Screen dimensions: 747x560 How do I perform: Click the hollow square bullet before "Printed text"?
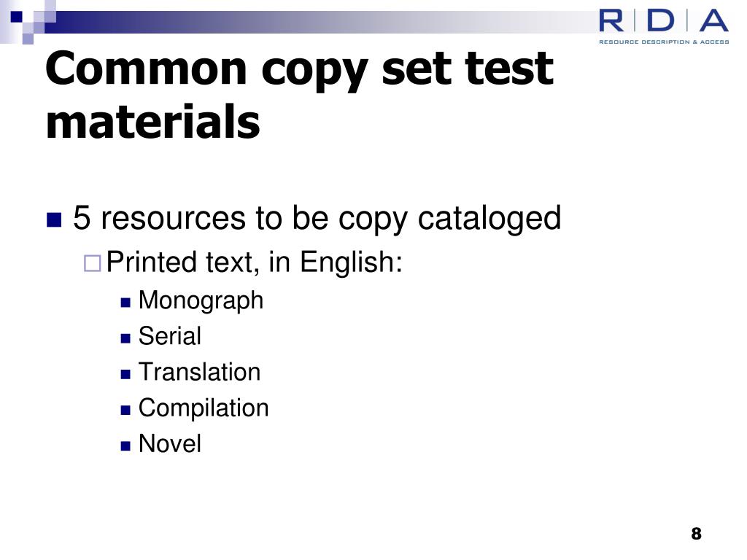91,262
